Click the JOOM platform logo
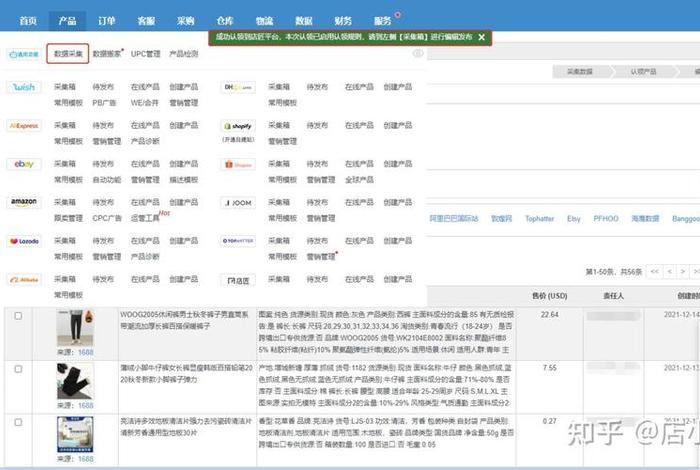 pos(238,203)
